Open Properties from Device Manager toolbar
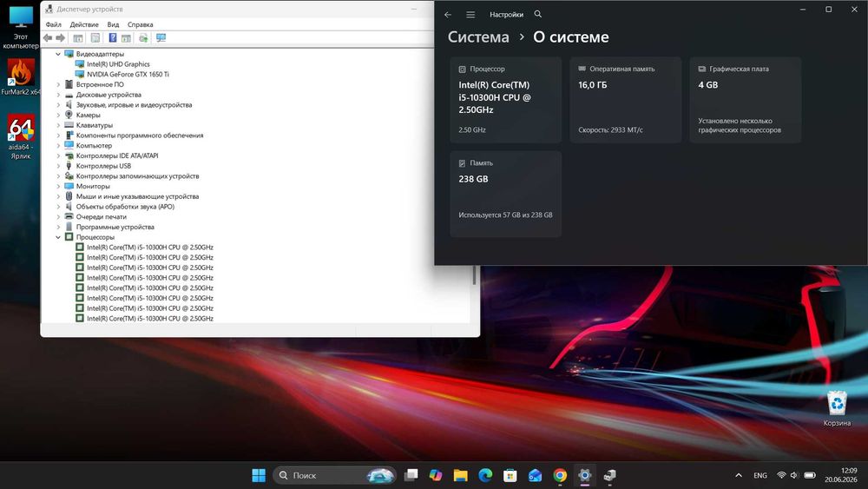 pyautogui.click(x=95, y=37)
